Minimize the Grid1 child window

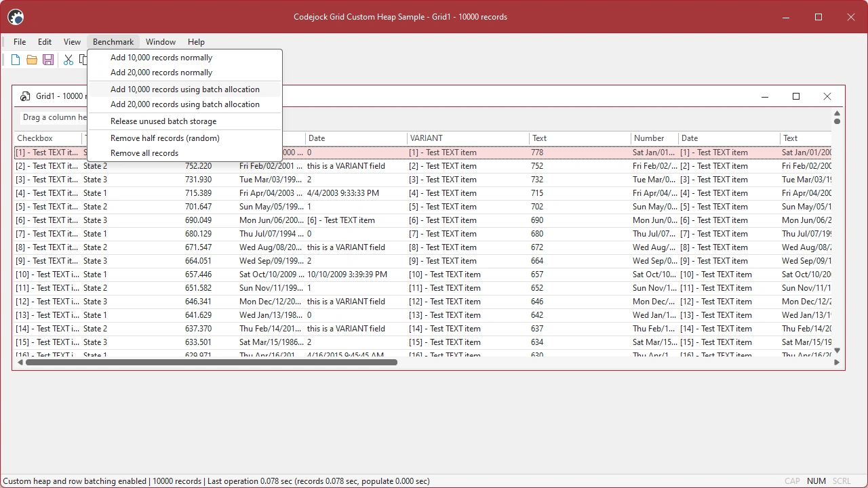(765, 96)
